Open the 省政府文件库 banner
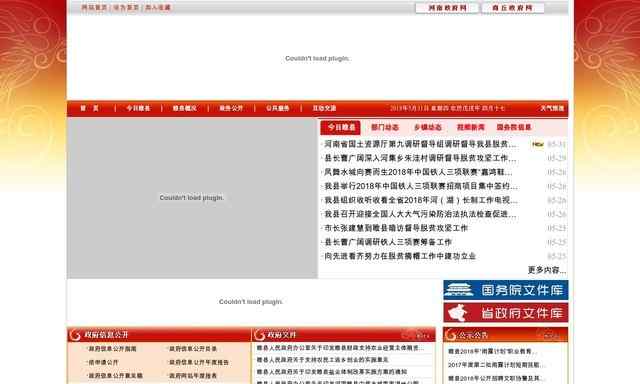 coord(505,313)
